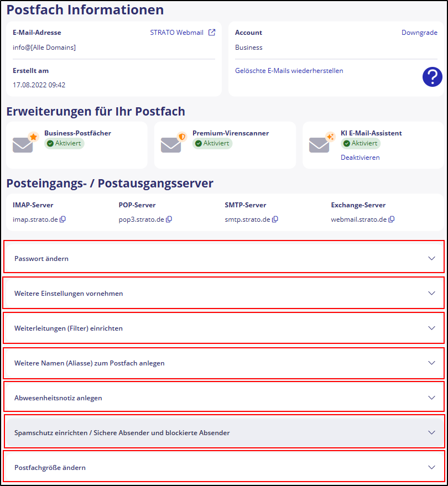Click the Downgrade account link
448x486 pixels.
pos(419,33)
